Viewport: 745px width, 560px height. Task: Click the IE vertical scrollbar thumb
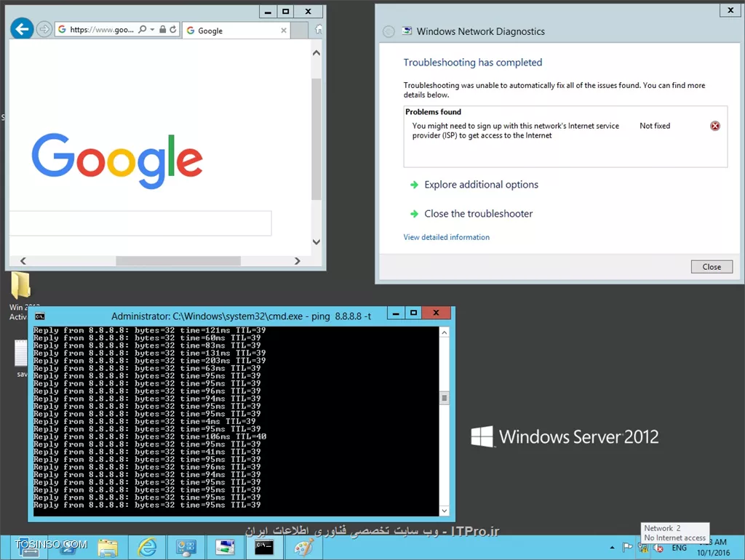(316, 139)
